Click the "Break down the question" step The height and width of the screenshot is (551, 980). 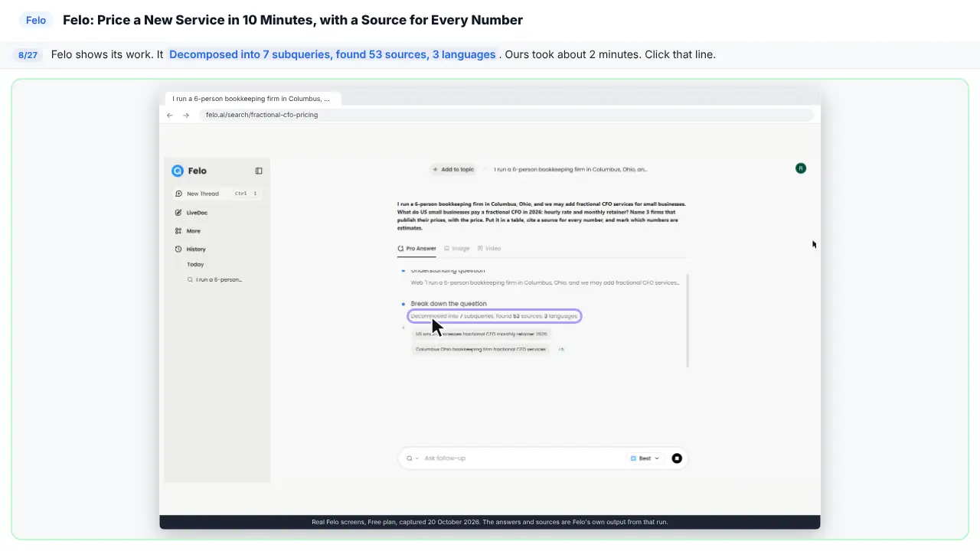pyautogui.click(x=449, y=304)
